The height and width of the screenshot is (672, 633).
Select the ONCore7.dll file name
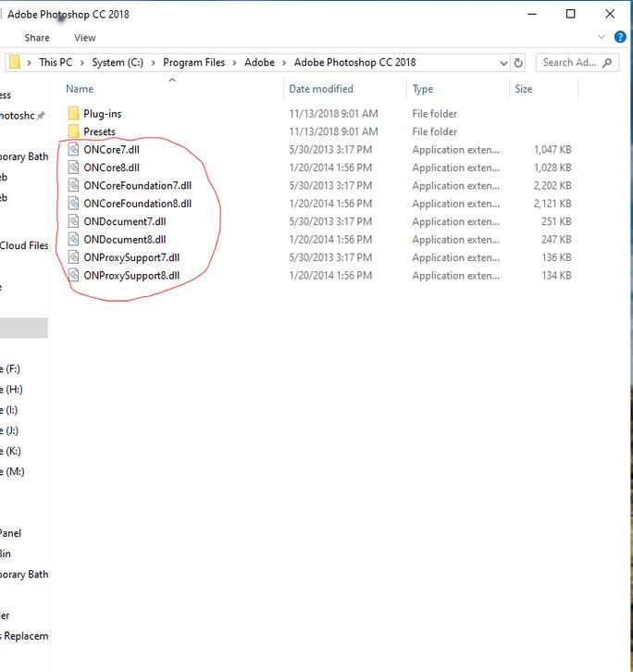click(x=111, y=150)
